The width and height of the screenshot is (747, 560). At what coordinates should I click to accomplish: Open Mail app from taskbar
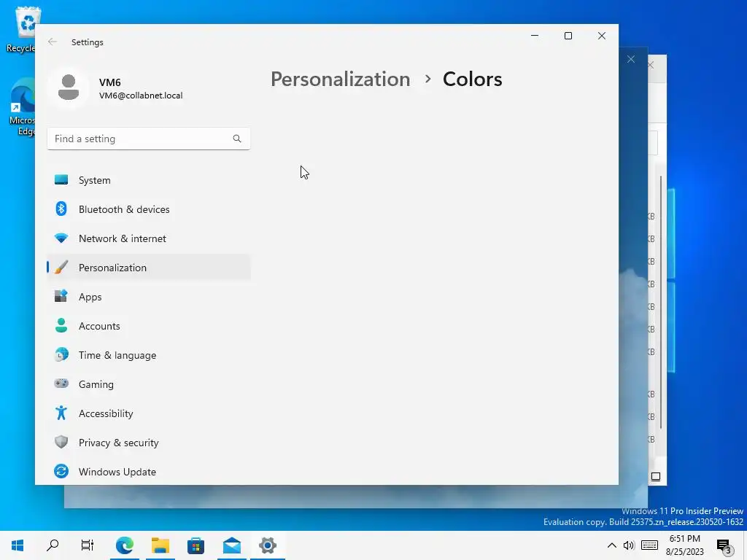click(232, 545)
